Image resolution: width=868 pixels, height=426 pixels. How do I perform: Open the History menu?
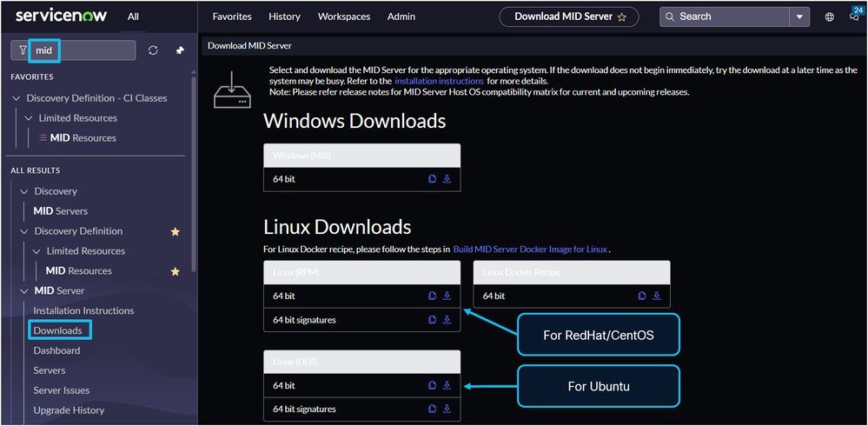284,17
